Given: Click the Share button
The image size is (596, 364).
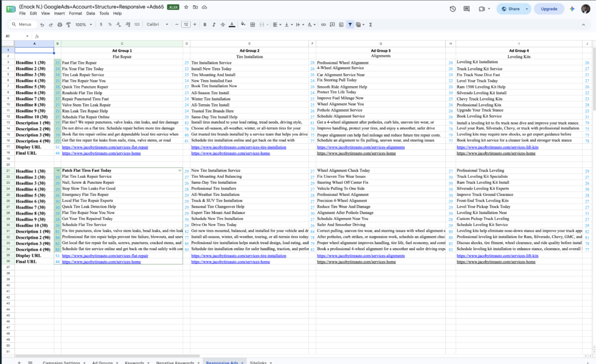Looking at the screenshot, I should [x=510, y=9].
